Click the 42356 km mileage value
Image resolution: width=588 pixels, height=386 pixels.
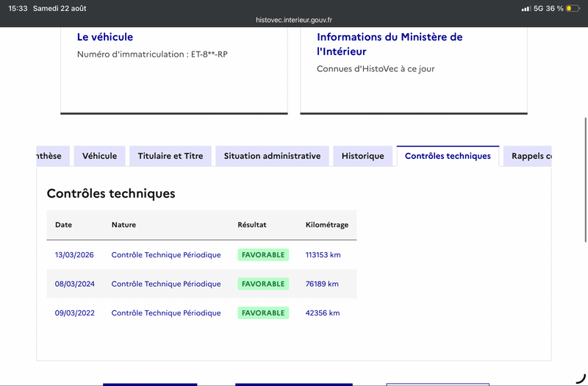(323, 313)
